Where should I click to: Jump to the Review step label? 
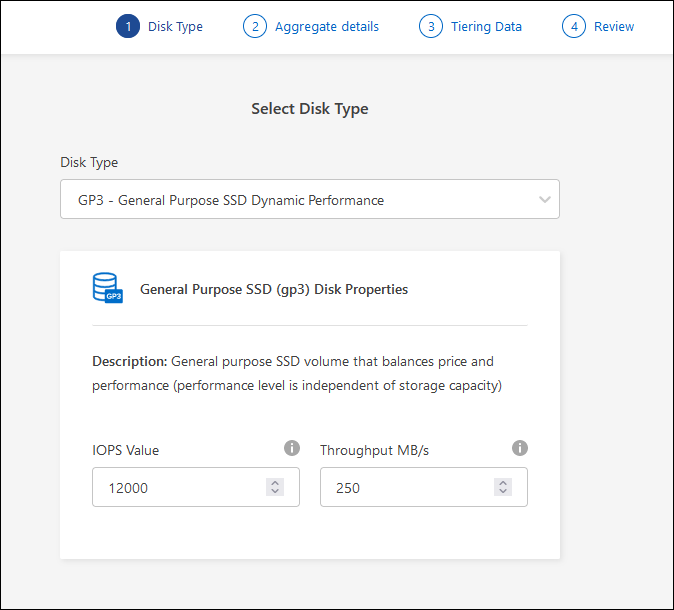click(614, 27)
